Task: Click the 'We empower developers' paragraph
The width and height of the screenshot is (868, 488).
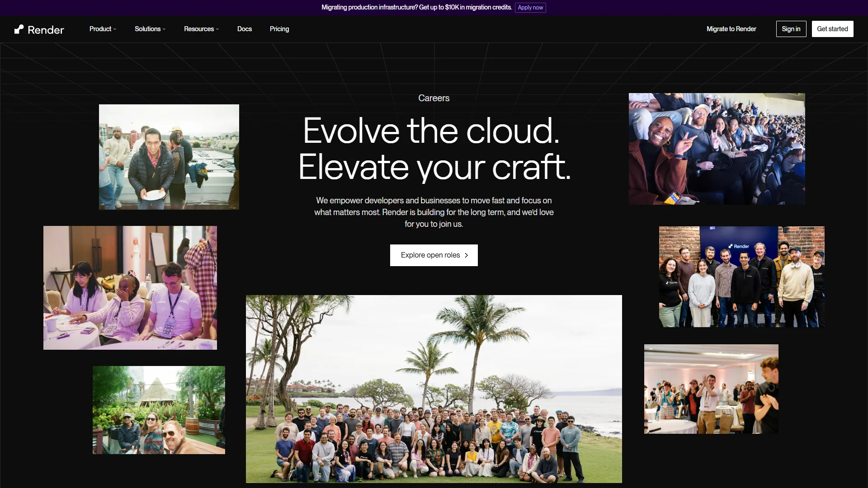Action: pos(434,212)
